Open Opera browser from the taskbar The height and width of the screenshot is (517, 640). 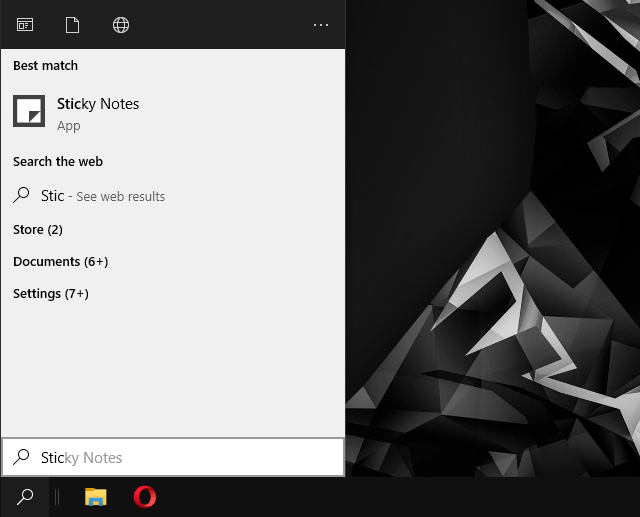coord(145,497)
